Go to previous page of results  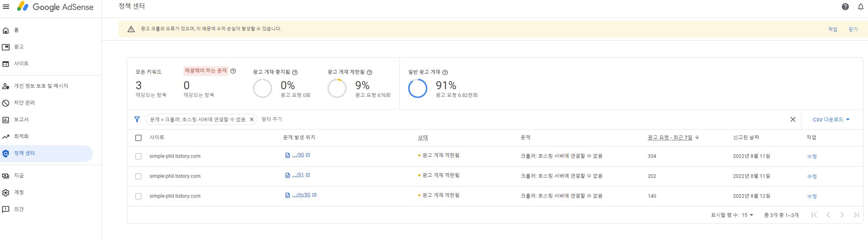pyautogui.click(x=828, y=215)
